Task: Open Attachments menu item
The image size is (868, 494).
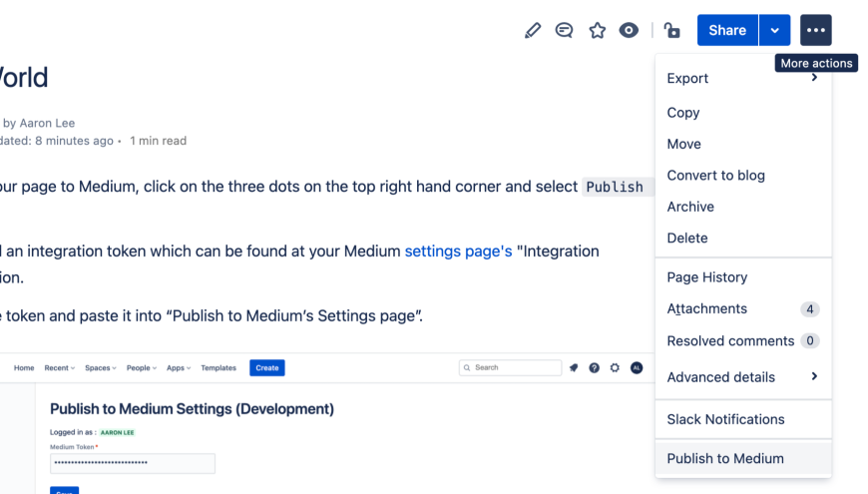Action: pos(706,309)
